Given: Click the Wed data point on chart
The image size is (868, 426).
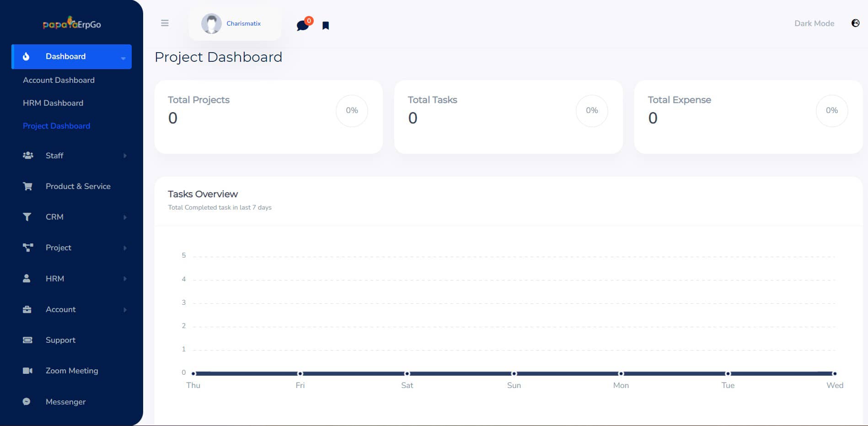Looking at the screenshot, I should [835, 373].
